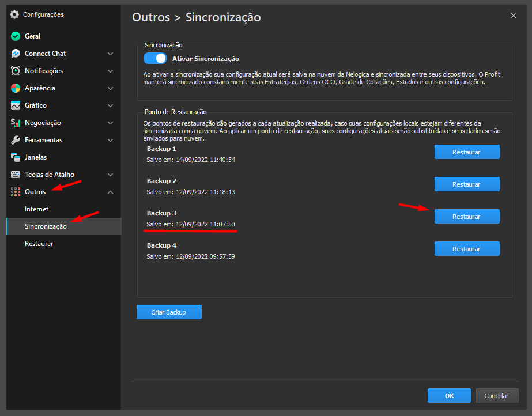Click the Backup 1 title text
Viewport: 532px width, 416px height.
[x=161, y=149]
